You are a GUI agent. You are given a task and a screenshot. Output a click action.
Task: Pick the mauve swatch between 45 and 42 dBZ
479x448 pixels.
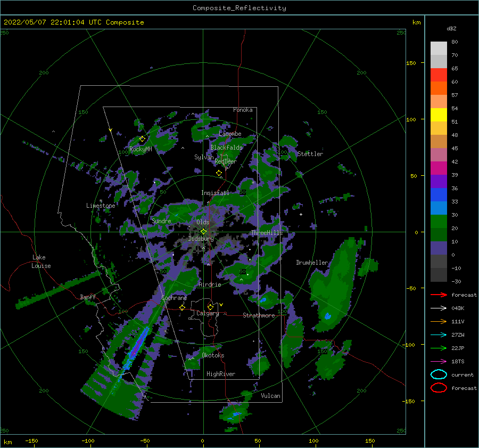(439, 155)
